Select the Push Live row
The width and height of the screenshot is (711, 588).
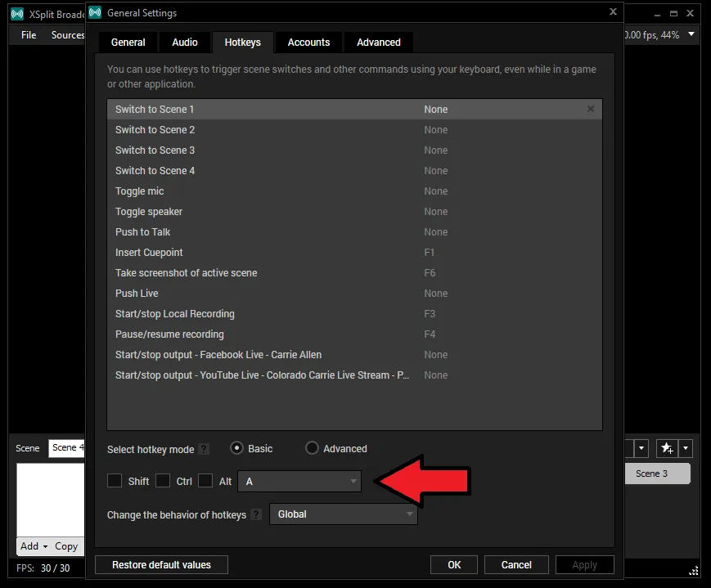354,293
